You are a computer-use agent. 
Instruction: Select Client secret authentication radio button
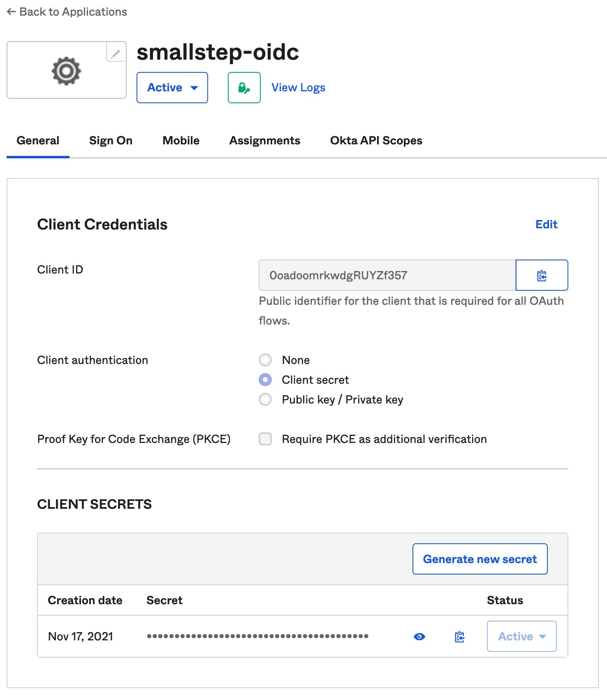[x=265, y=380]
